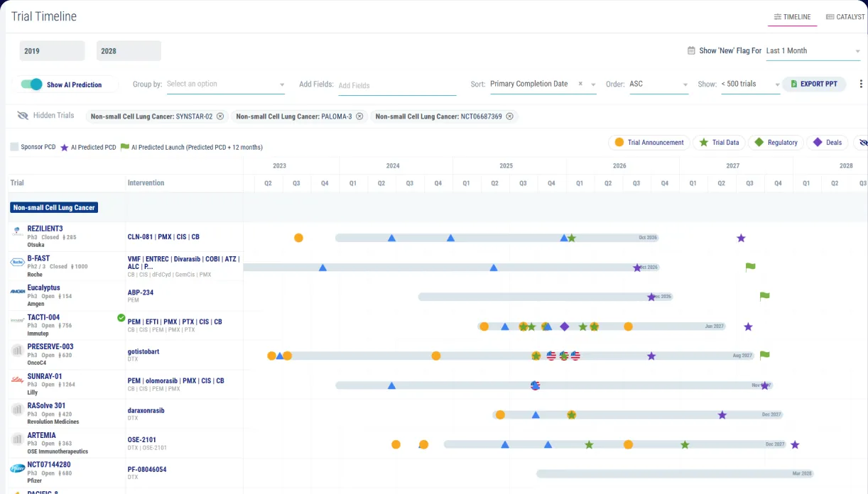The image size is (868, 494).
Task: Click the SUNRAY-01 flag marker on timeline
Action: [x=535, y=385]
